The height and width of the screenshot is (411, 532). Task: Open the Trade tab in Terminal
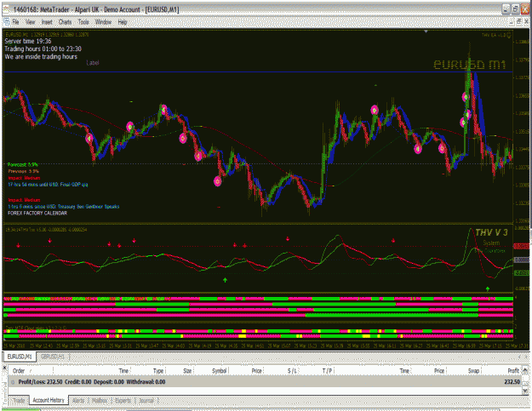point(19,400)
